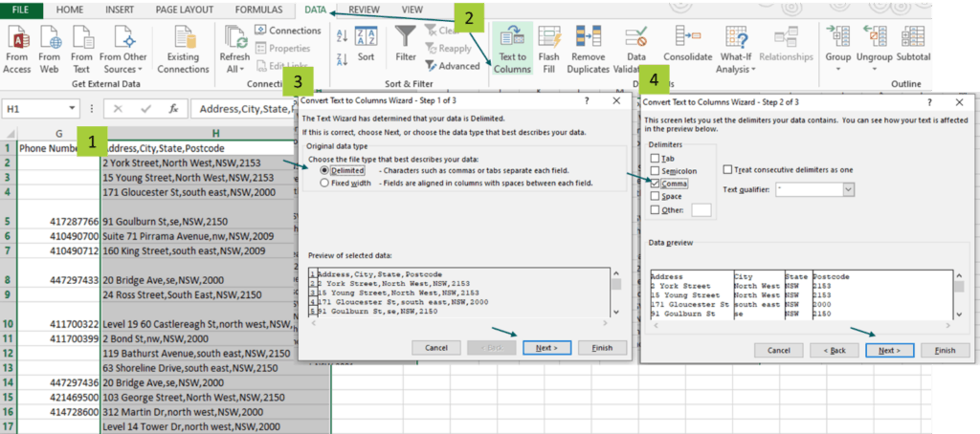The image size is (980, 434).
Task: Select the Fixed width radio button
Action: coord(323,183)
